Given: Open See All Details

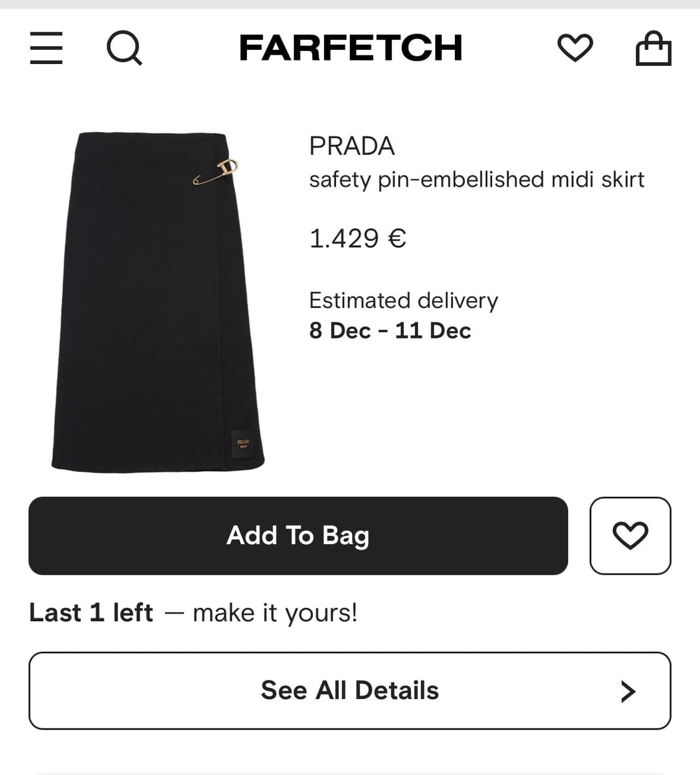Looking at the screenshot, I should (x=349, y=690).
